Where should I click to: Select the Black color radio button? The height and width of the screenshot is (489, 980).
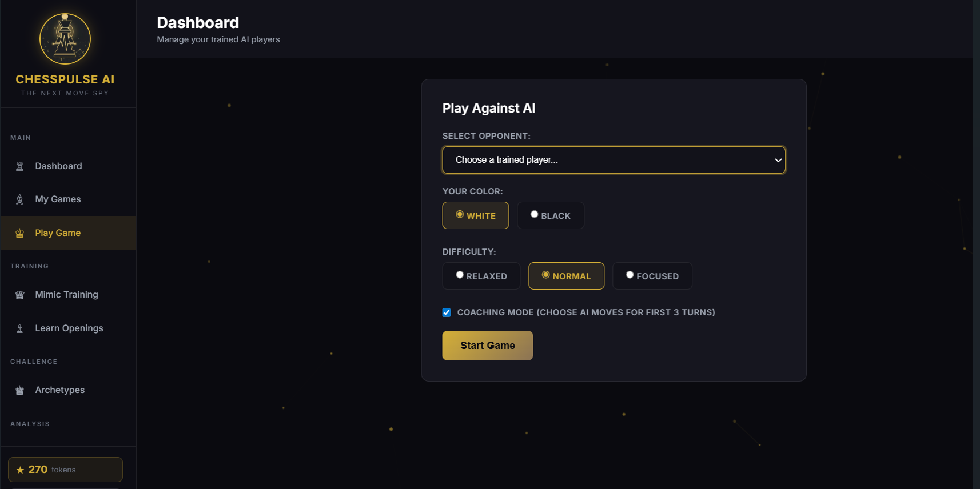point(535,214)
